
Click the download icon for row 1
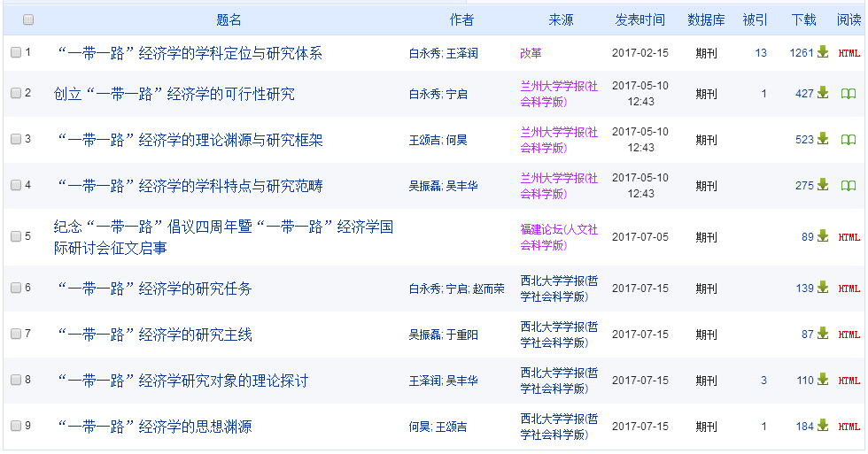pos(823,53)
